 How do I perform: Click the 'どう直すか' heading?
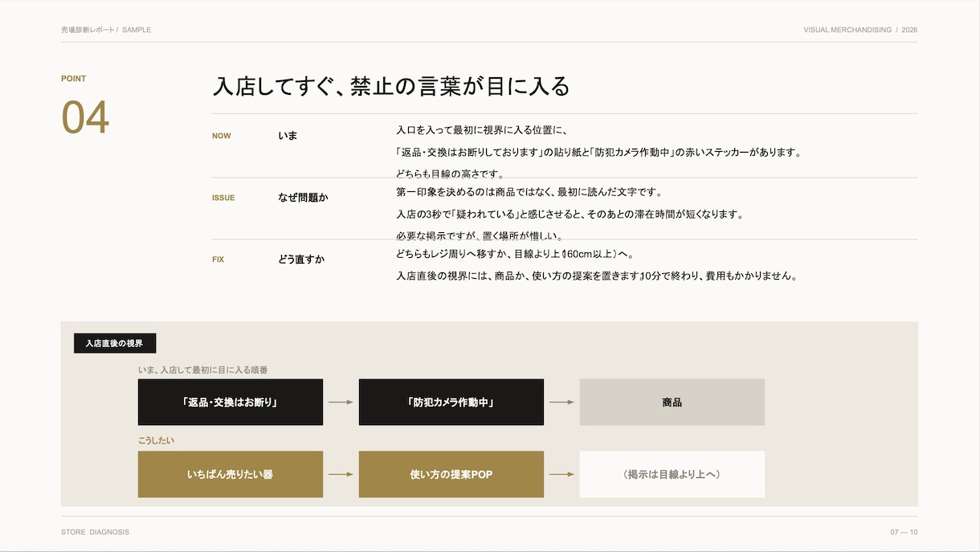[x=301, y=260]
